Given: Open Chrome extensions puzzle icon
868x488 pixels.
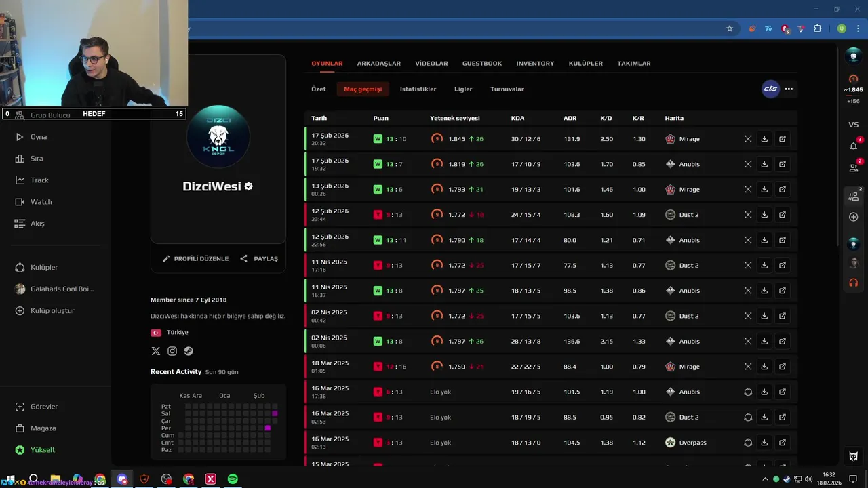Looking at the screenshot, I should (817, 28).
